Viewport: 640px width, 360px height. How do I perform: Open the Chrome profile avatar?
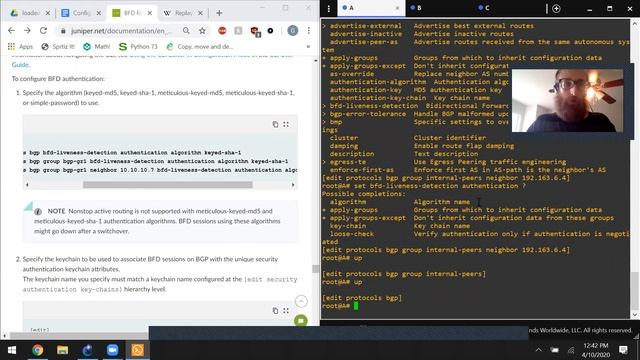(293, 31)
